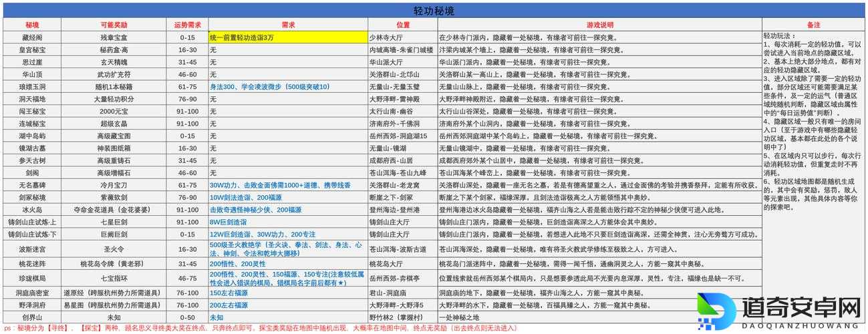This screenshot has width=868, height=334.
Task: Click the 君山-洞庭庙 location cell
Action: [403, 293]
